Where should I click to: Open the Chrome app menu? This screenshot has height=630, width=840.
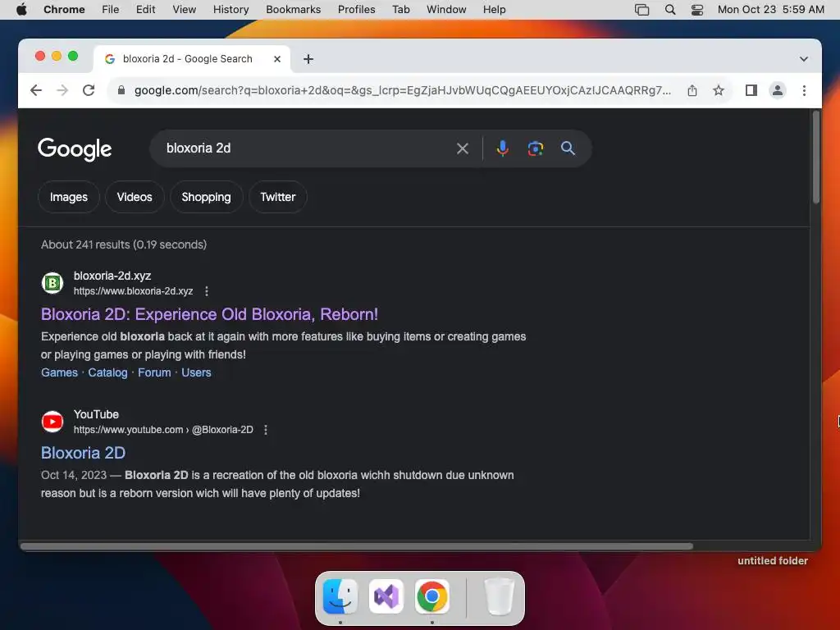64,10
